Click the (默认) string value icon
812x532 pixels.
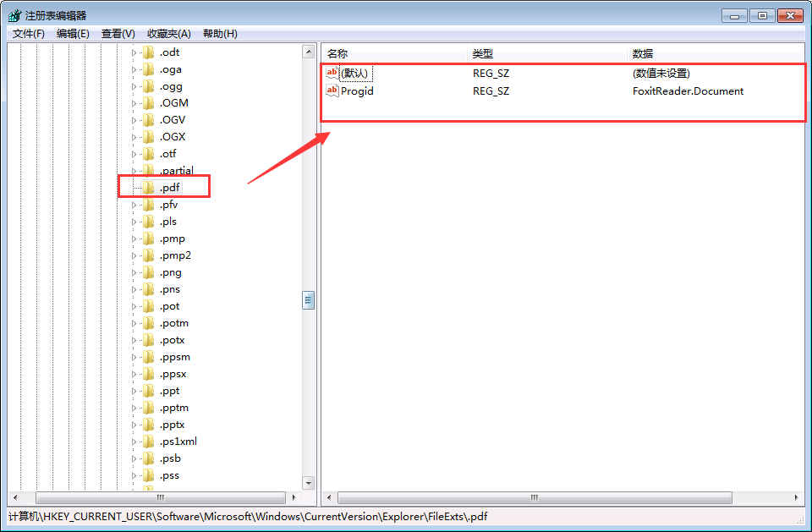(332, 73)
